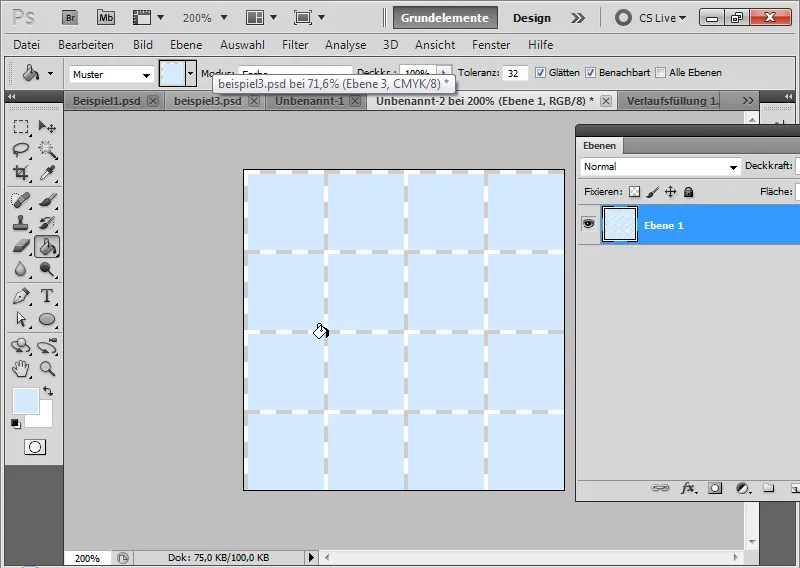The height and width of the screenshot is (568, 800).
Task: Toggle lock transparent pixels
Action: pos(634,192)
